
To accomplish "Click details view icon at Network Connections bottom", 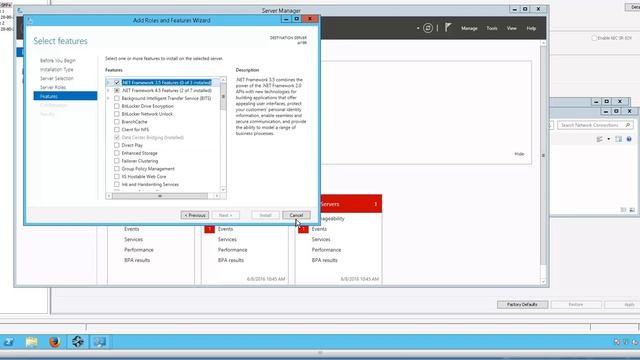I will click(x=623, y=210).
